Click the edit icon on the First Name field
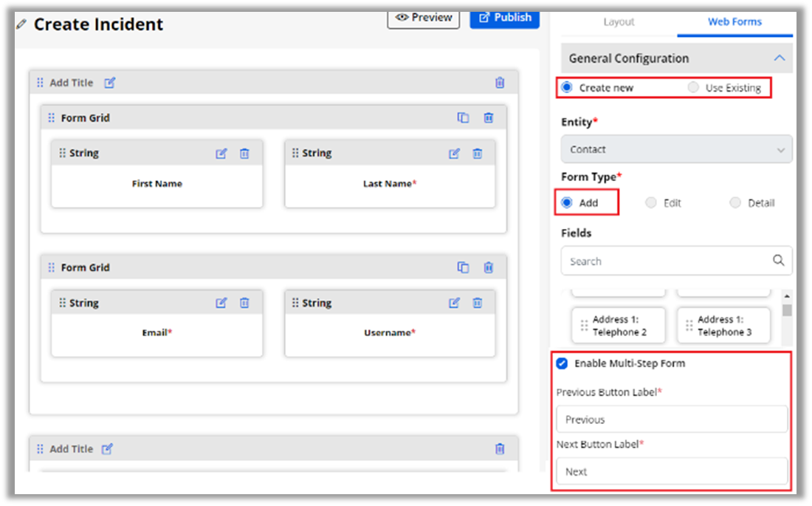 pyautogui.click(x=221, y=154)
